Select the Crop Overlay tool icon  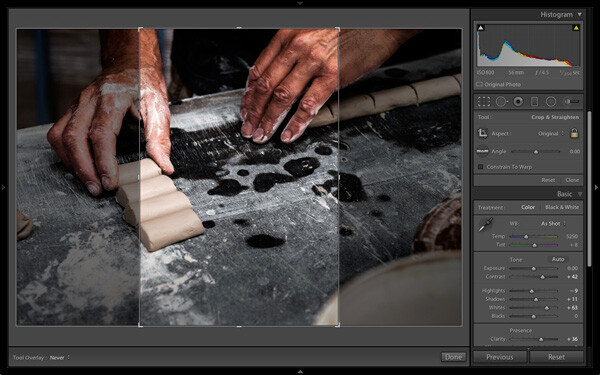click(484, 101)
